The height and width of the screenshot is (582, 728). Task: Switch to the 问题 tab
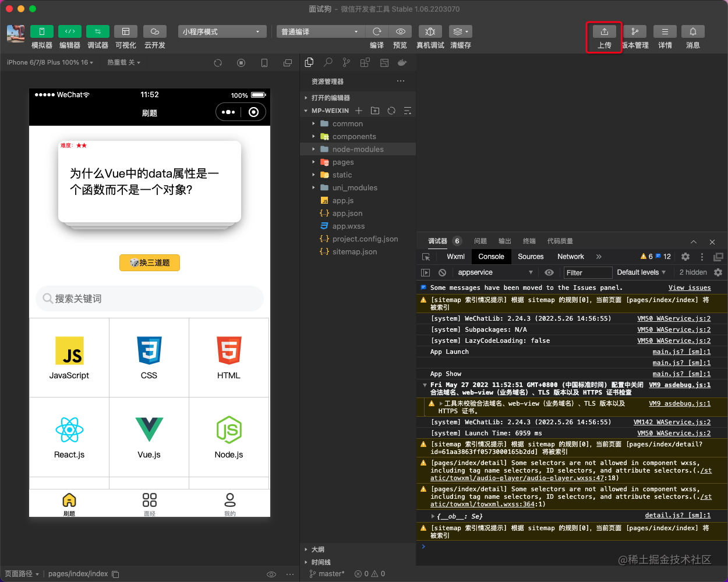480,241
